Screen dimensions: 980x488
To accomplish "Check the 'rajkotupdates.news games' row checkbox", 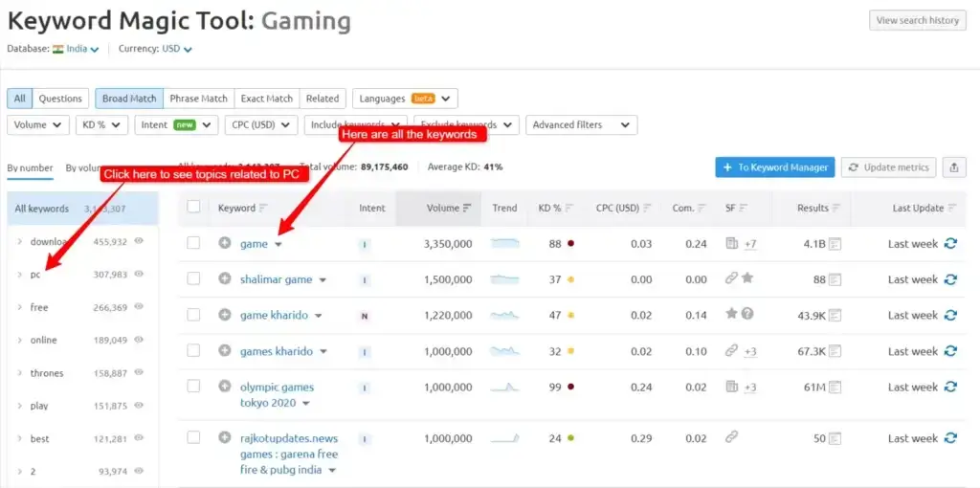I will coord(193,437).
